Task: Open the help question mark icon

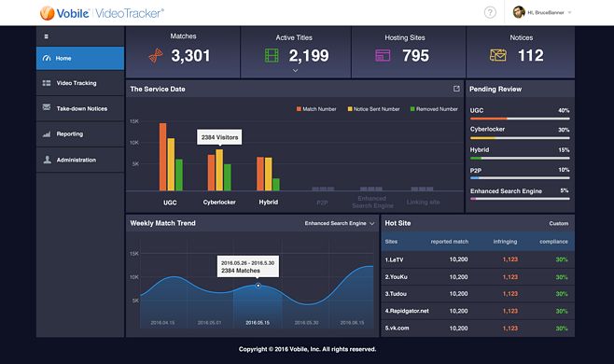Action: (490, 12)
